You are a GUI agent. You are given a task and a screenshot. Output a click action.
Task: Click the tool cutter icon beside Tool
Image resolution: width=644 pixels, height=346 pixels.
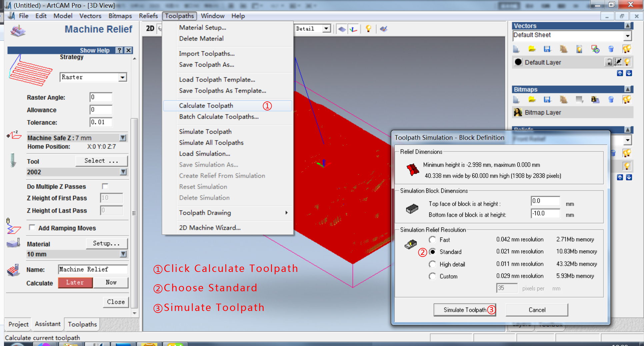pos(13,160)
